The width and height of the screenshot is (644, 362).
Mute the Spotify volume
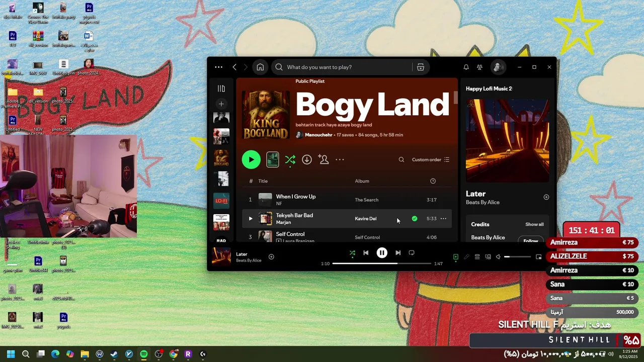[498, 257]
